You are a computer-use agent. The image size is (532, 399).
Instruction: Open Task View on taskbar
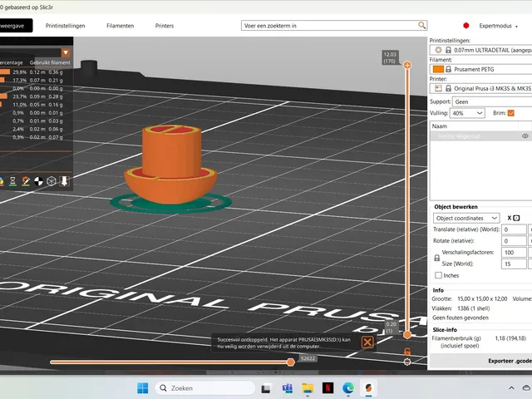tap(266, 388)
